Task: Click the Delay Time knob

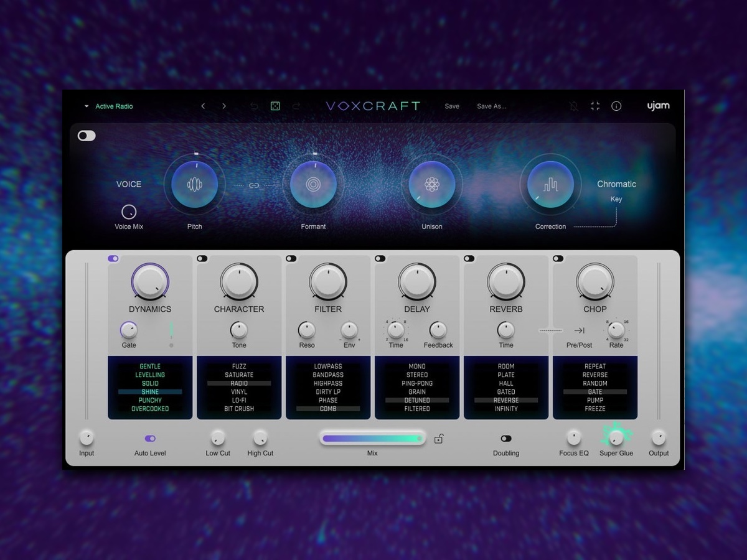Action: [396, 330]
